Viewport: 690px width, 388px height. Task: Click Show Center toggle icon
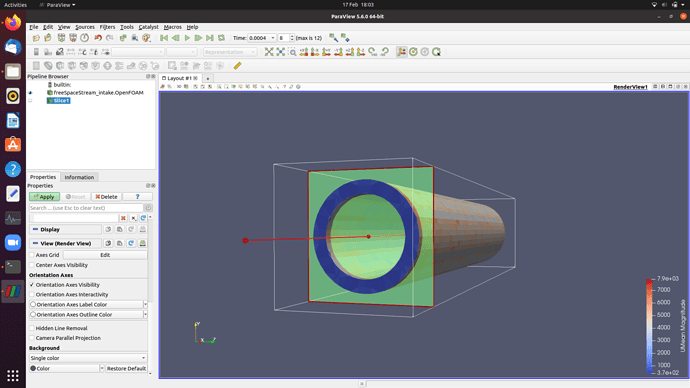click(x=413, y=52)
